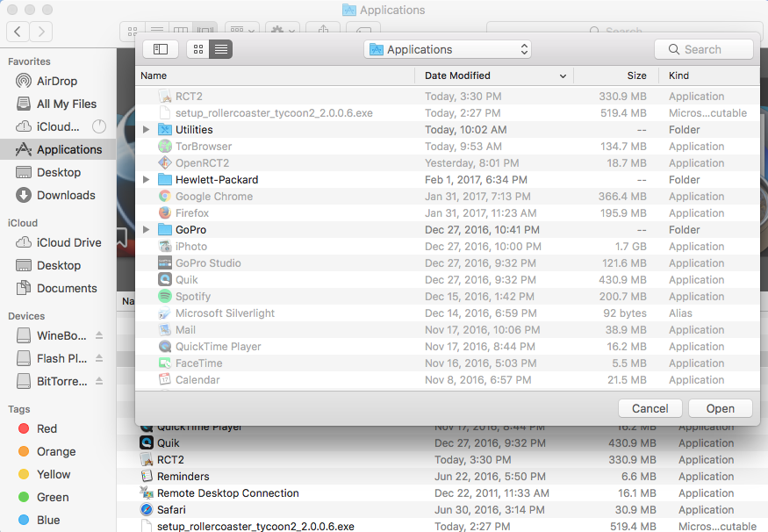Viewport: 768px width, 532px height.
Task: Click the FaceTime icon in the list
Action: (165, 363)
